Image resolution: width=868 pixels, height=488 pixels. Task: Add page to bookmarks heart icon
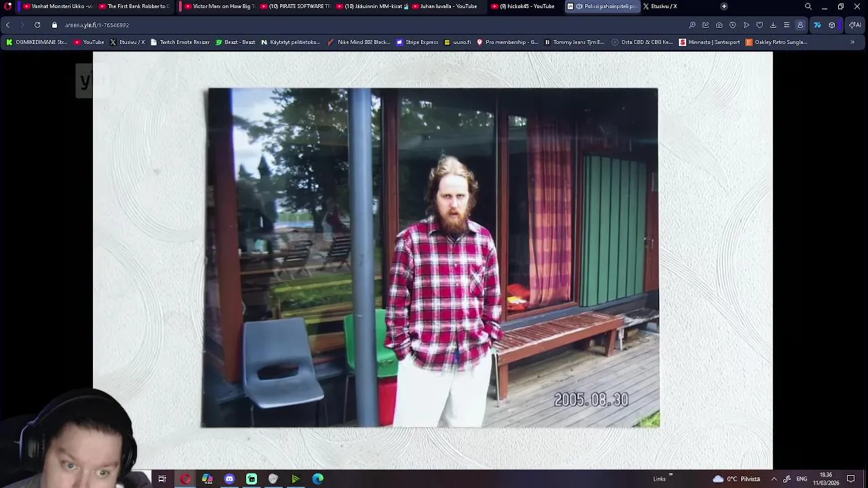coord(759,25)
